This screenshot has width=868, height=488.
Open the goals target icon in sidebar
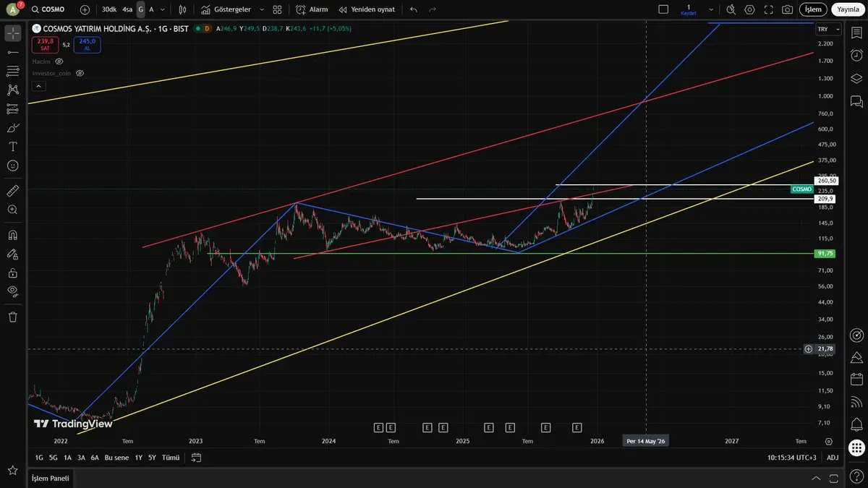856,335
